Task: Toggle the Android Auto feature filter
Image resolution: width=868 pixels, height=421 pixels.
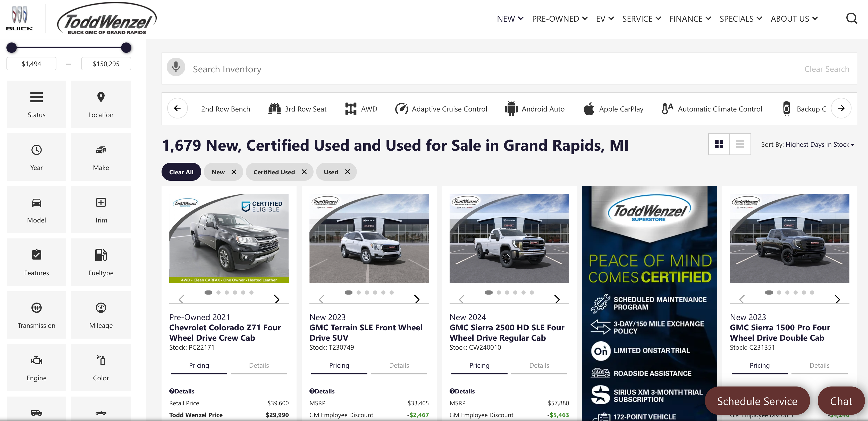Action: tap(534, 108)
